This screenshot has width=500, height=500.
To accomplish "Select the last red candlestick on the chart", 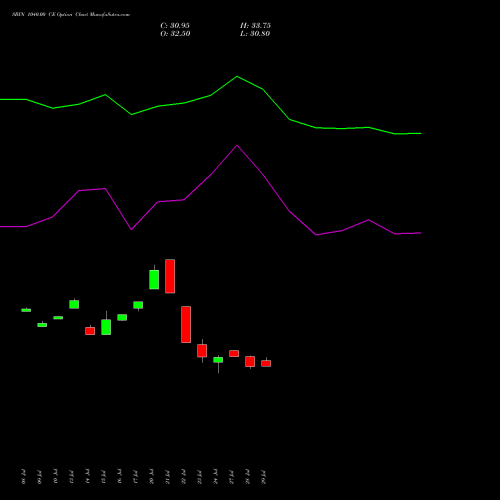I will point(266,363).
